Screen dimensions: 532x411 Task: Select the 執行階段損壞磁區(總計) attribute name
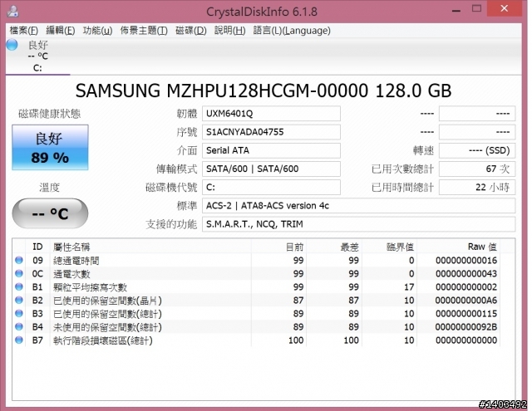(x=103, y=340)
